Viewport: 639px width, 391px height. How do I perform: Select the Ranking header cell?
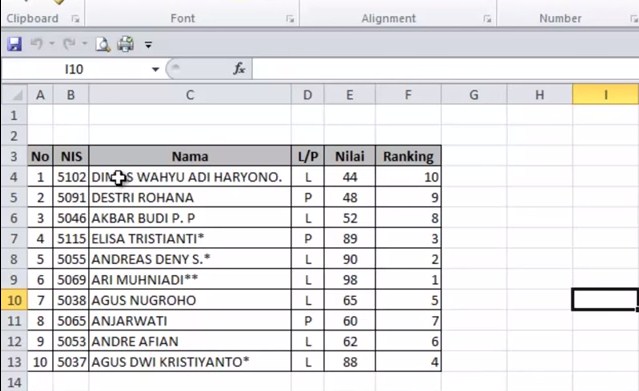408,157
